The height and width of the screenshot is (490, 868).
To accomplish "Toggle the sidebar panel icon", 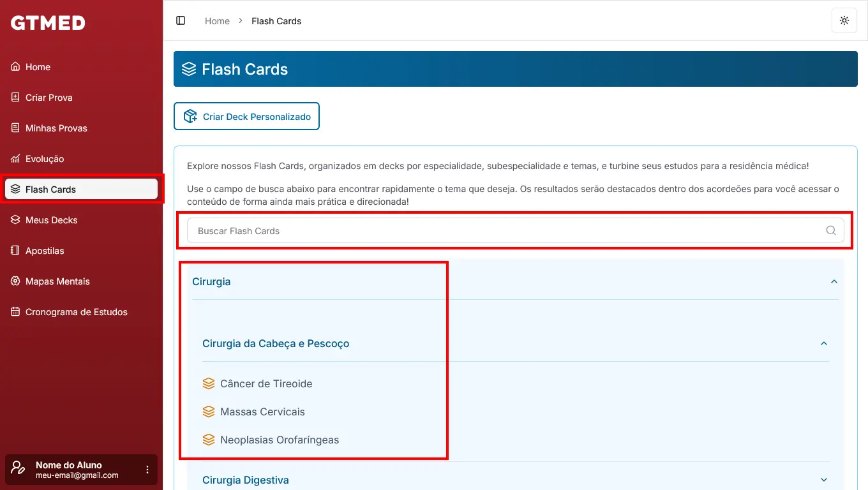I will [x=181, y=20].
